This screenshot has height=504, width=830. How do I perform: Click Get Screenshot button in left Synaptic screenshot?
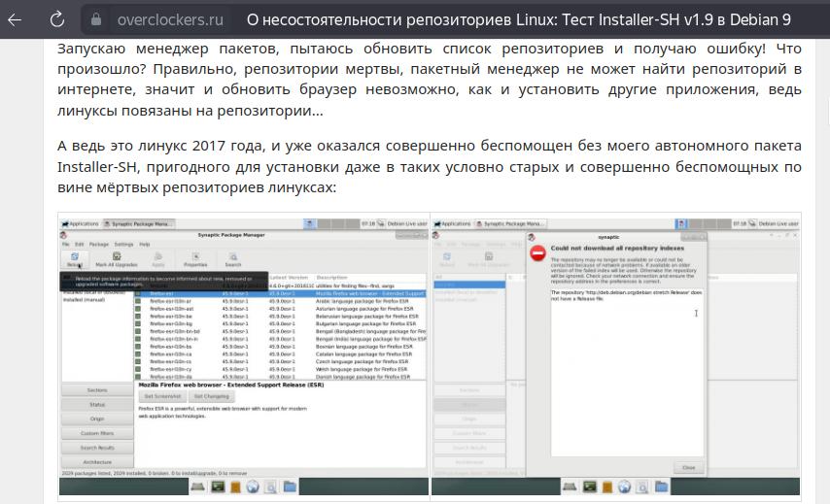tap(162, 396)
